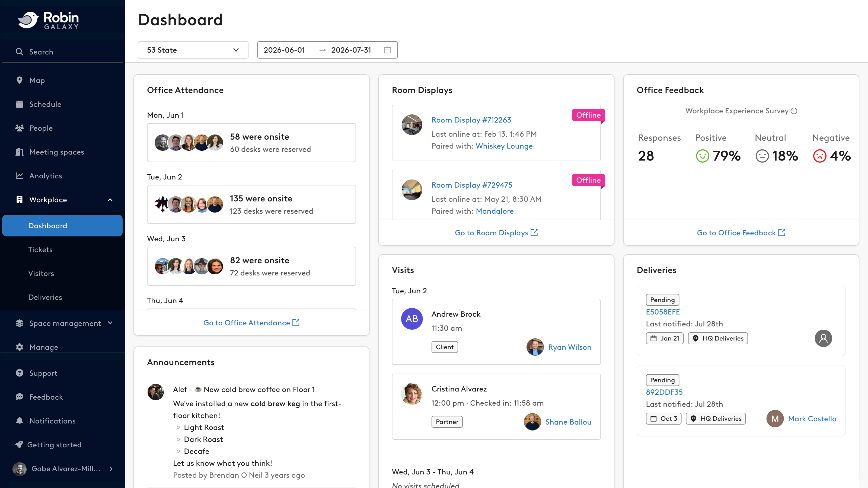
Task: Click Room Display #729475 room thumbnail
Action: tap(412, 190)
